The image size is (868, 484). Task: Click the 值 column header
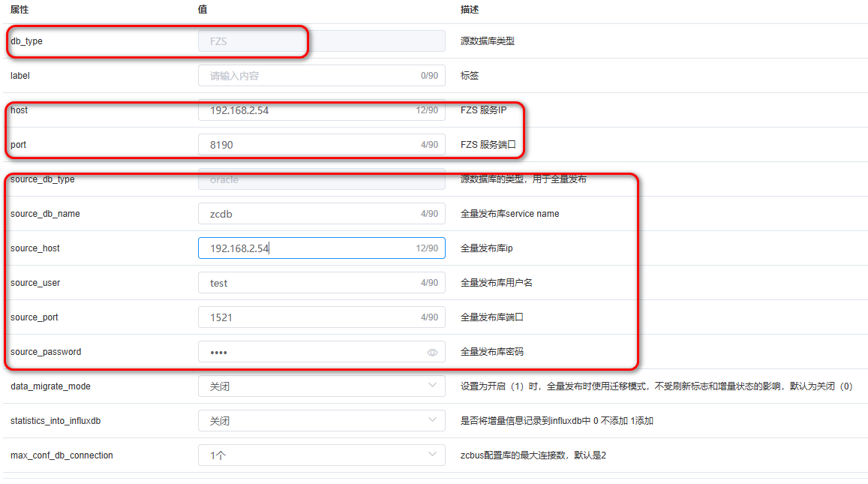[203, 10]
